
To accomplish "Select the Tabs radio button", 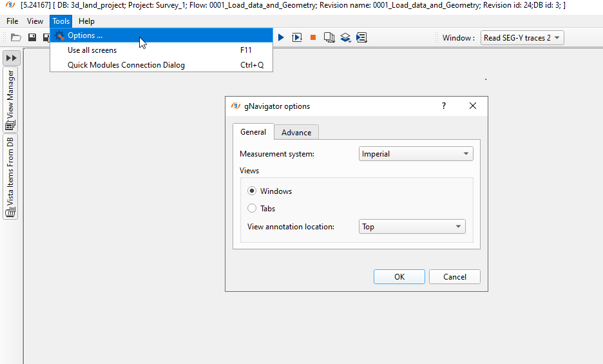I will 252,208.
